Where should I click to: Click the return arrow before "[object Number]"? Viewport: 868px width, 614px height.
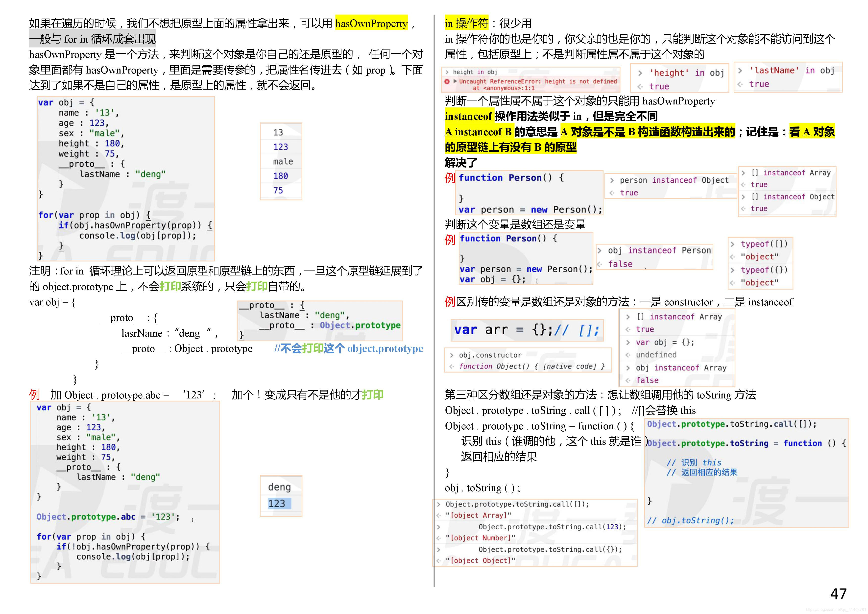tap(438, 538)
